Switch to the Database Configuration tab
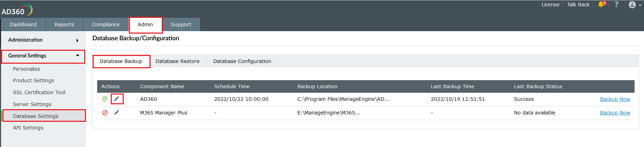 click(242, 61)
